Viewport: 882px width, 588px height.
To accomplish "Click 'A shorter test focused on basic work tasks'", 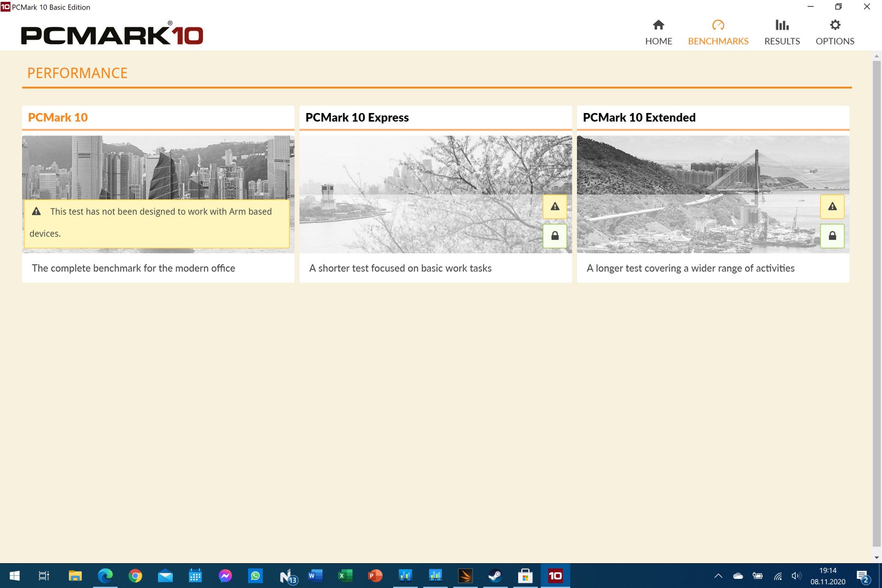I will pyautogui.click(x=400, y=268).
